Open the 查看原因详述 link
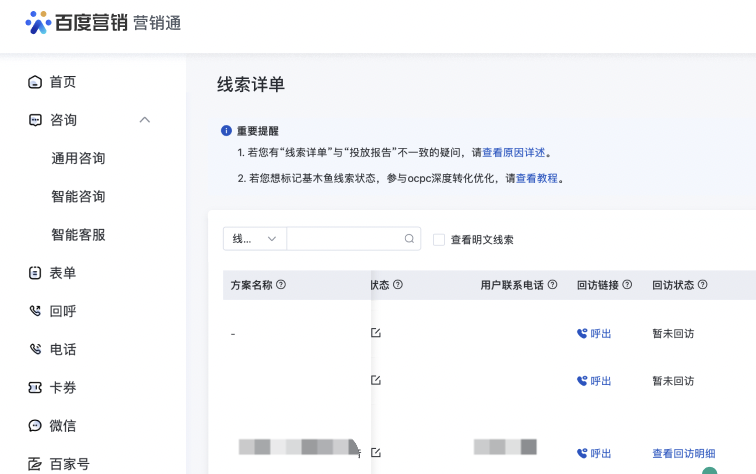This screenshot has height=474, width=756. pyautogui.click(x=514, y=153)
